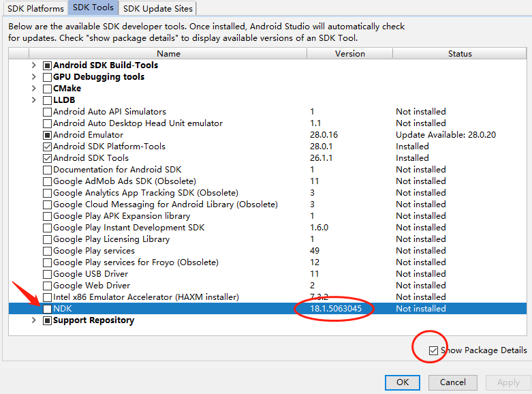Select the Support Repository tree label
The image size is (532, 394).
(x=93, y=320)
